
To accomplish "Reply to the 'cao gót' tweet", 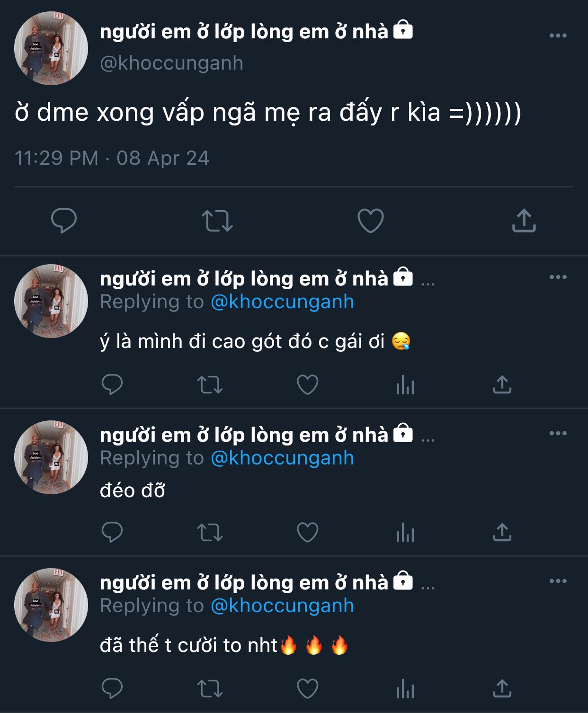I will tap(112, 384).
